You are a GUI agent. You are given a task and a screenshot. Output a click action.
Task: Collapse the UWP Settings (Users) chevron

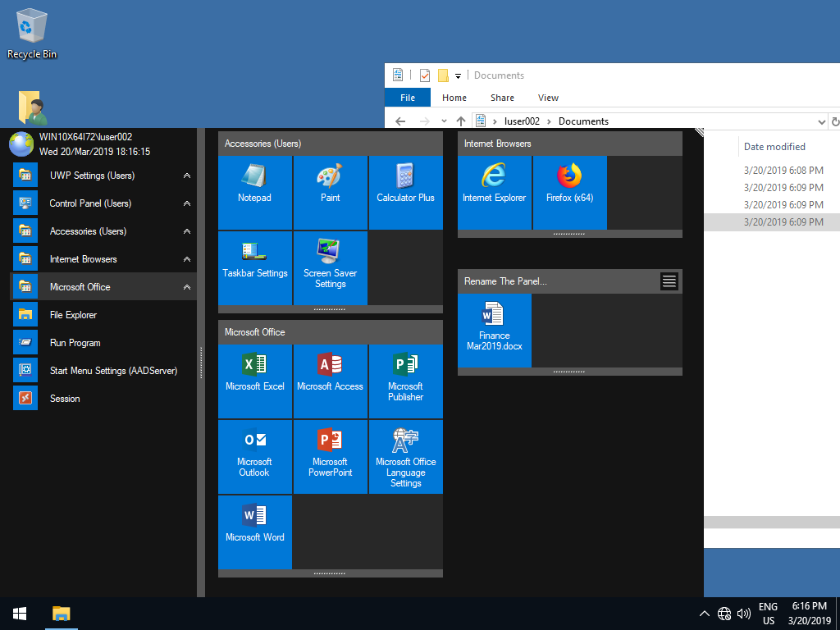(187, 176)
